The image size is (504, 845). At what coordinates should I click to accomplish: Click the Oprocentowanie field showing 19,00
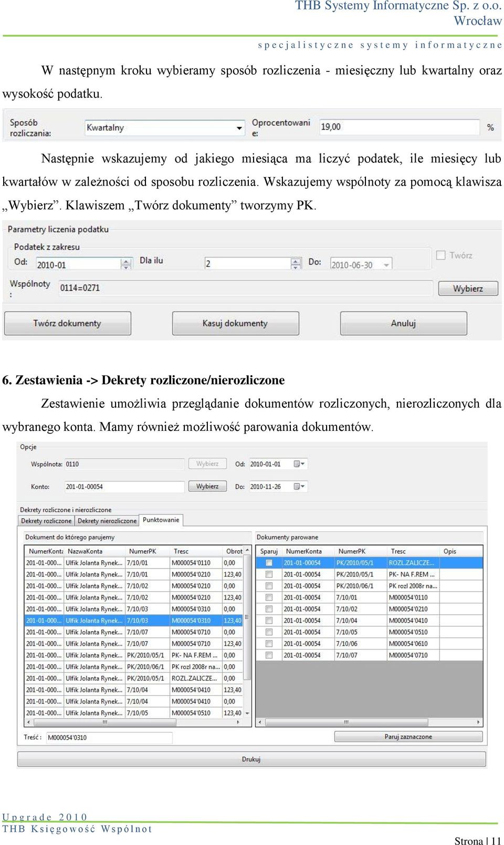coord(400,127)
